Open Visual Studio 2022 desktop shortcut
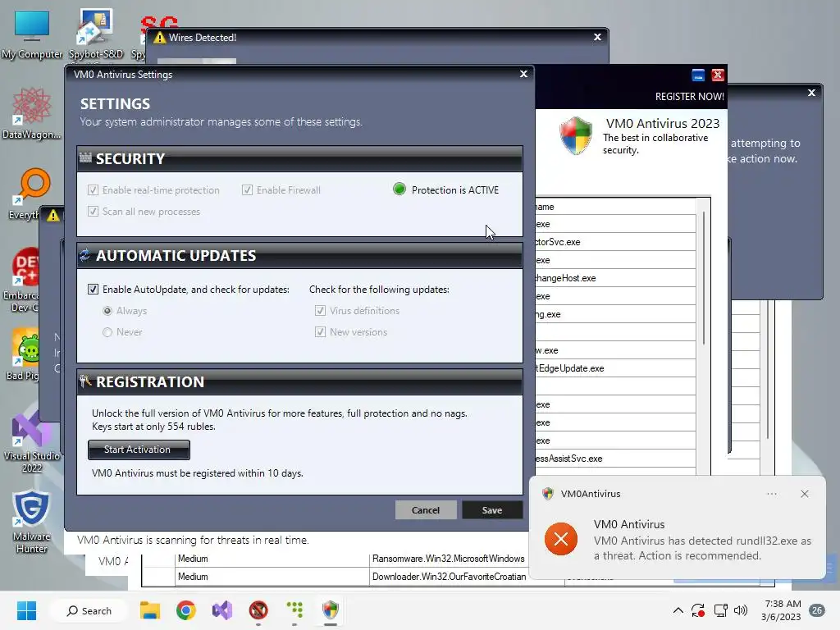The height and width of the screenshot is (630, 840). click(32, 441)
